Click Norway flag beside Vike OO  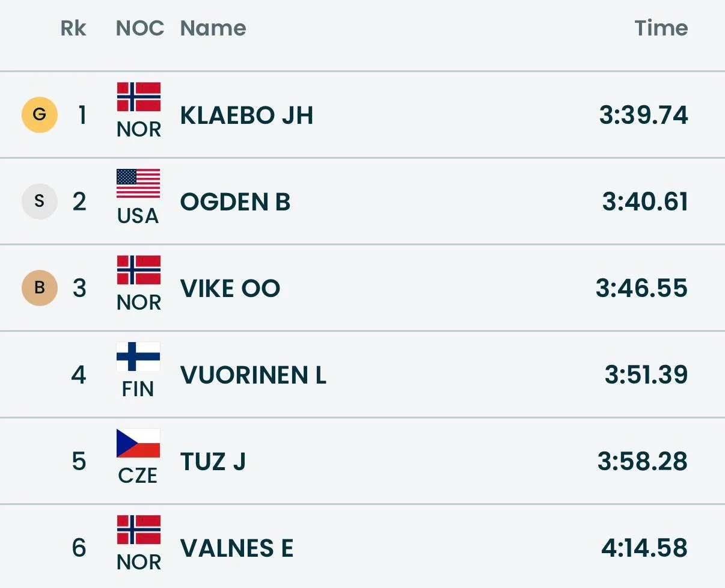tap(138, 271)
